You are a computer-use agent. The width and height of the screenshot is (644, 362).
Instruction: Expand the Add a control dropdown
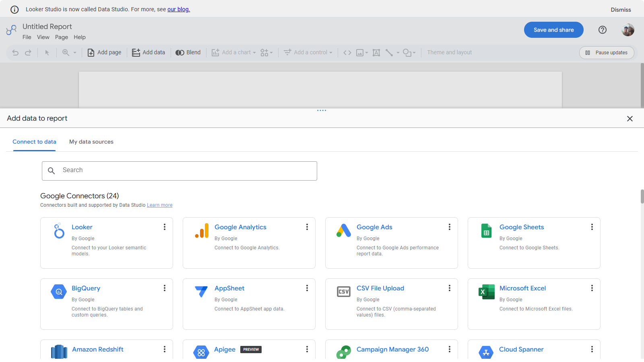308,53
